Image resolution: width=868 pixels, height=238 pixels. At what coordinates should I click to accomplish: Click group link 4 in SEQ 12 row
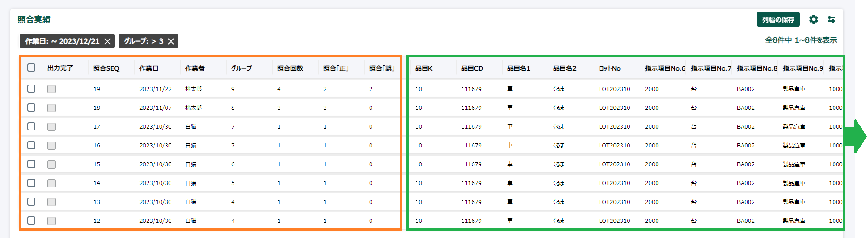(x=233, y=221)
